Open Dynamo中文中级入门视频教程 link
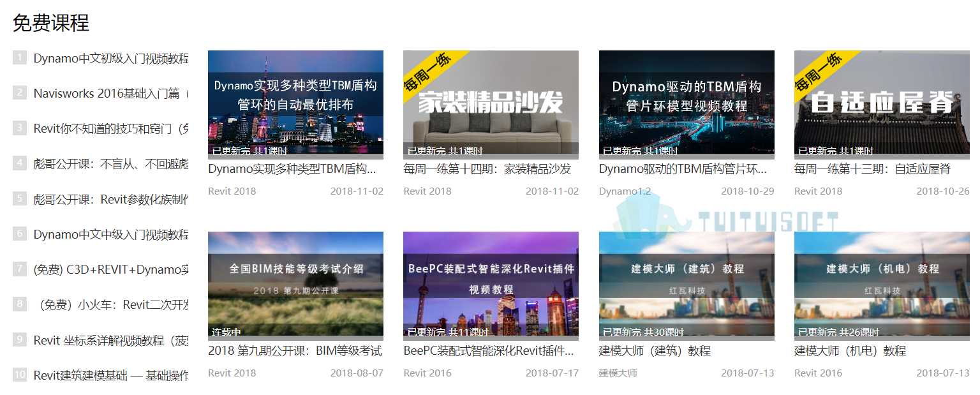Image resolution: width=980 pixels, height=395 pixels. (x=111, y=235)
